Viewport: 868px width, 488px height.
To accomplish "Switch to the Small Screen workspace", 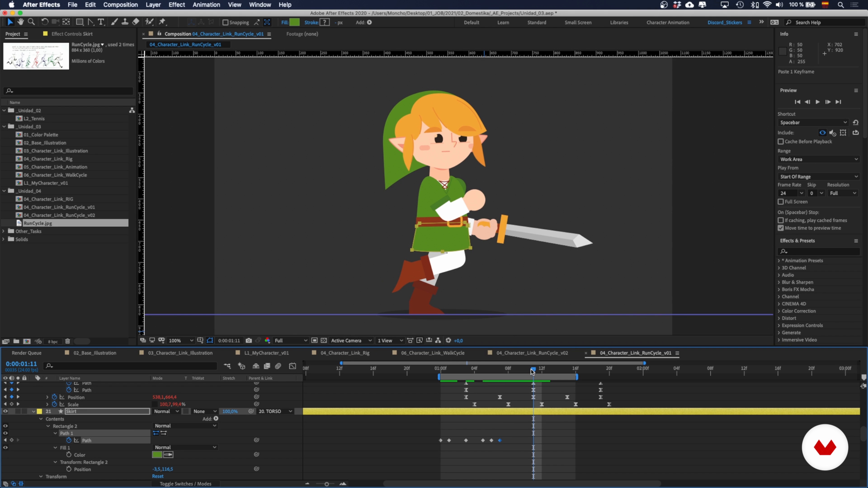I will point(578,23).
